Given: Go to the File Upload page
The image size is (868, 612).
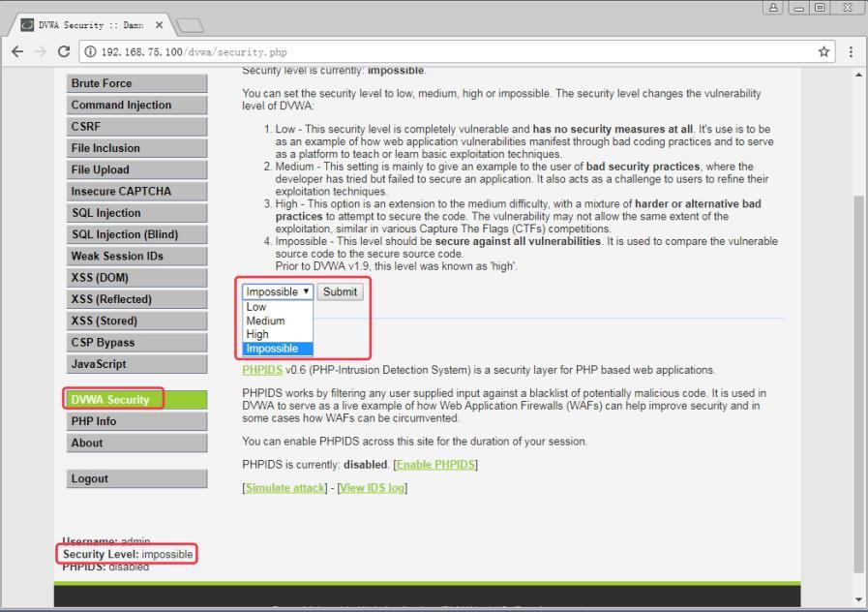Looking at the screenshot, I should [x=136, y=170].
